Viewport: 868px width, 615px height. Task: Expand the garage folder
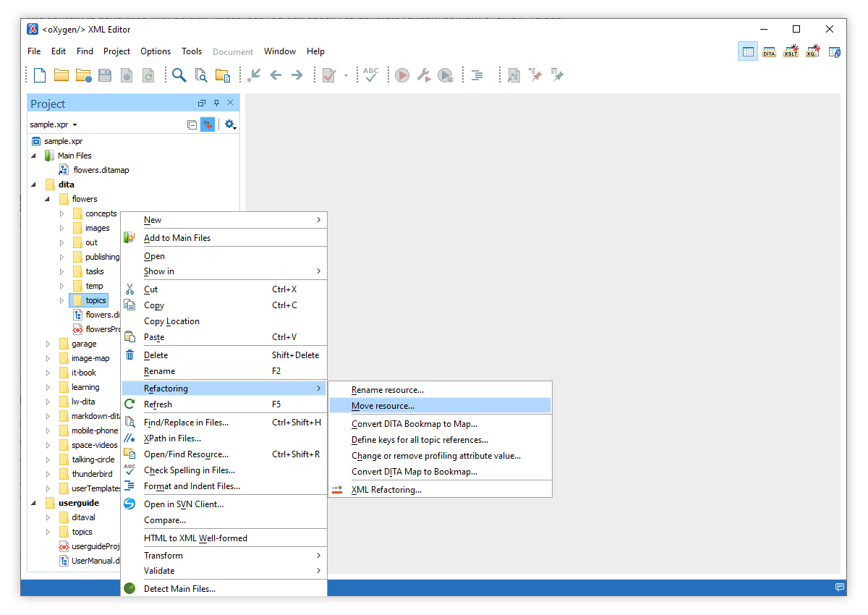pyautogui.click(x=48, y=344)
